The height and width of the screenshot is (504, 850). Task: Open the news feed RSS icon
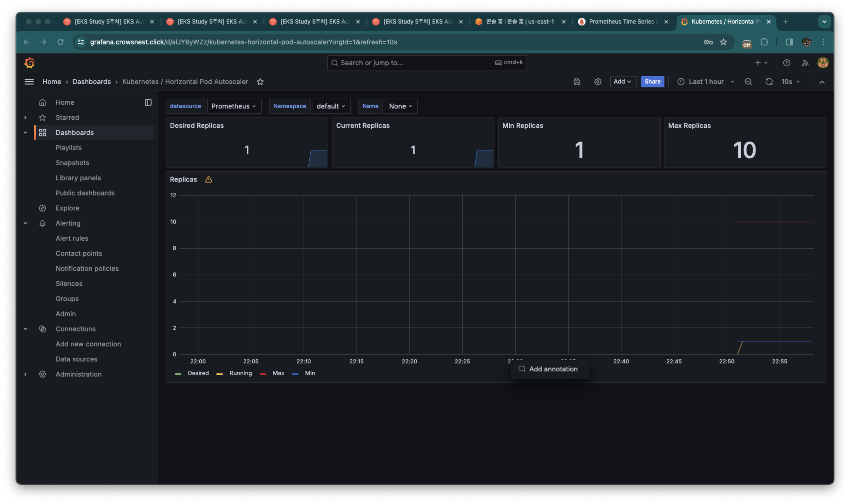pos(805,63)
